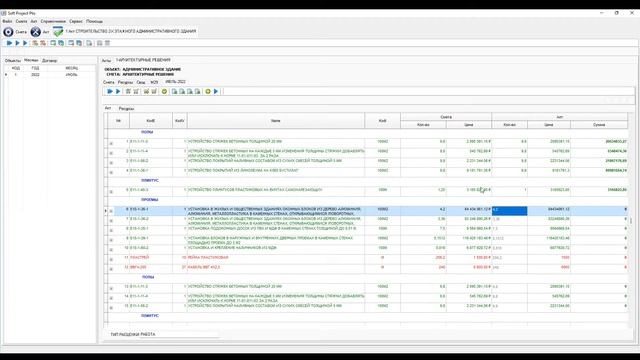The height and width of the screenshot is (360, 640).
Task: Click the first orange icon in the top toolbar
Action: coord(35,43)
